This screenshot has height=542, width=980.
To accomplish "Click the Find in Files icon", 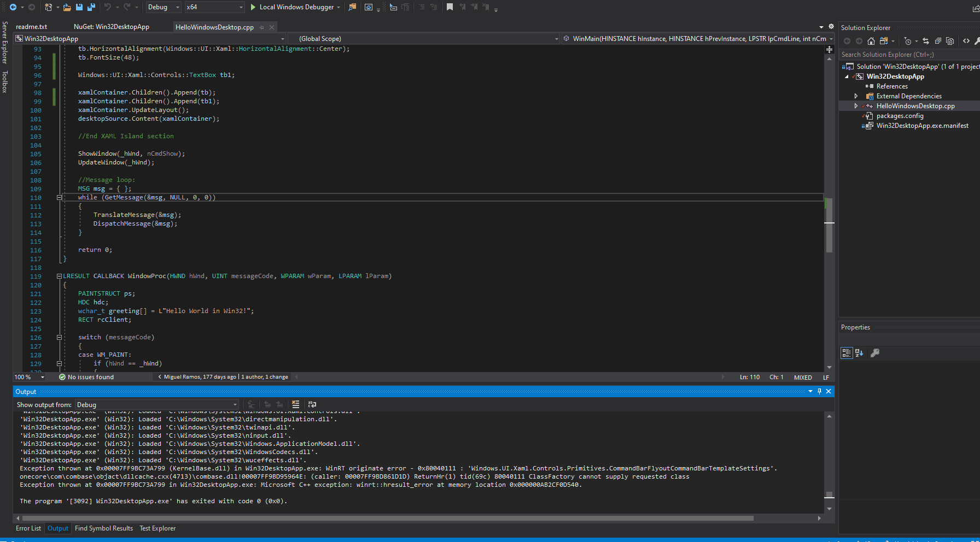I will tap(352, 7).
